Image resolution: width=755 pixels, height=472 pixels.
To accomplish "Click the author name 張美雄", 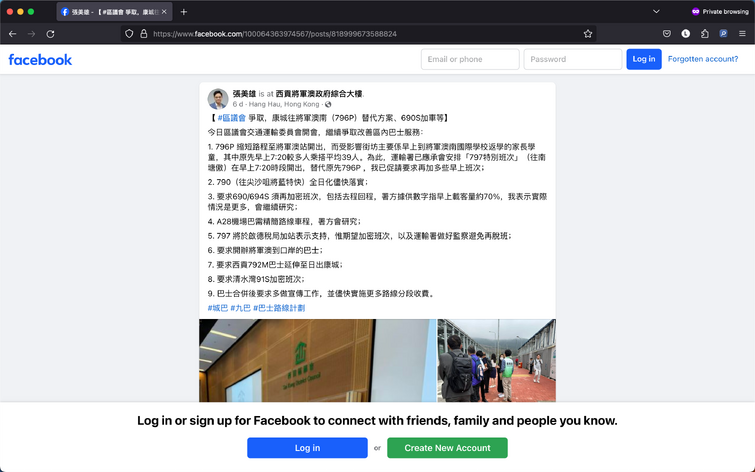I will pos(244,94).
